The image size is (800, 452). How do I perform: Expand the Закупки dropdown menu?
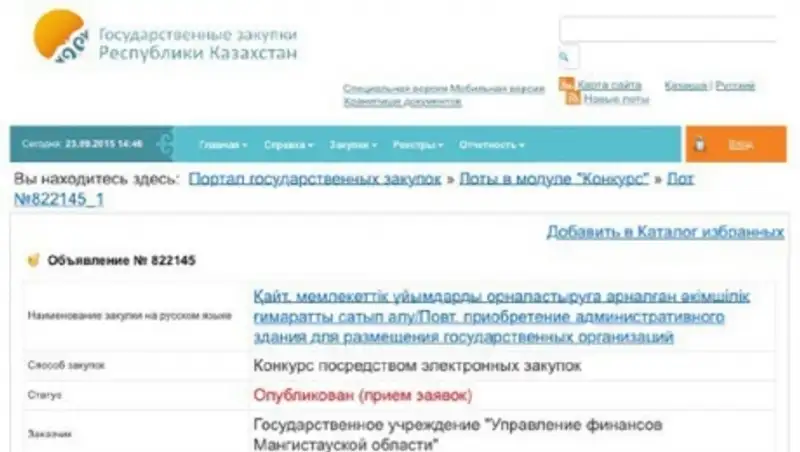[352, 145]
